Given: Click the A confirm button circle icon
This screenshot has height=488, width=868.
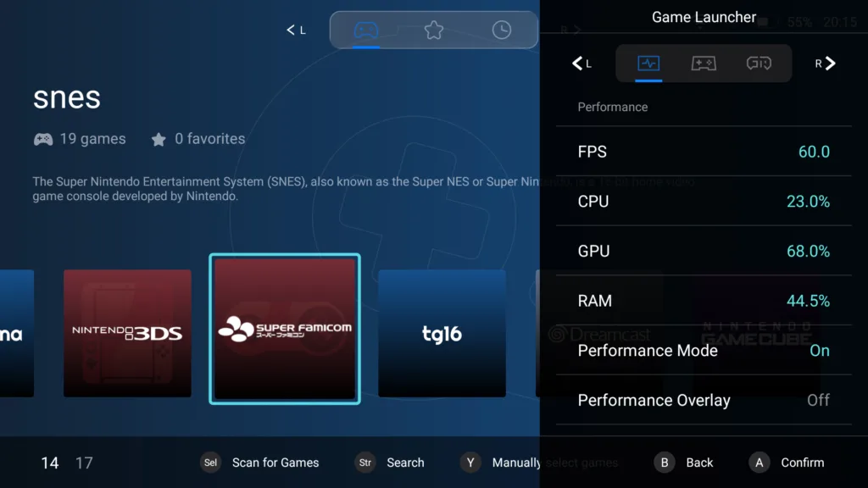Looking at the screenshot, I should 759,463.
